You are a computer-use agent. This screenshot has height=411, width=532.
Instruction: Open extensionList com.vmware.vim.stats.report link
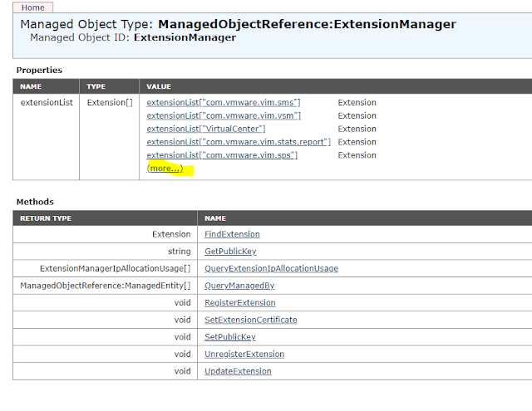tap(239, 142)
